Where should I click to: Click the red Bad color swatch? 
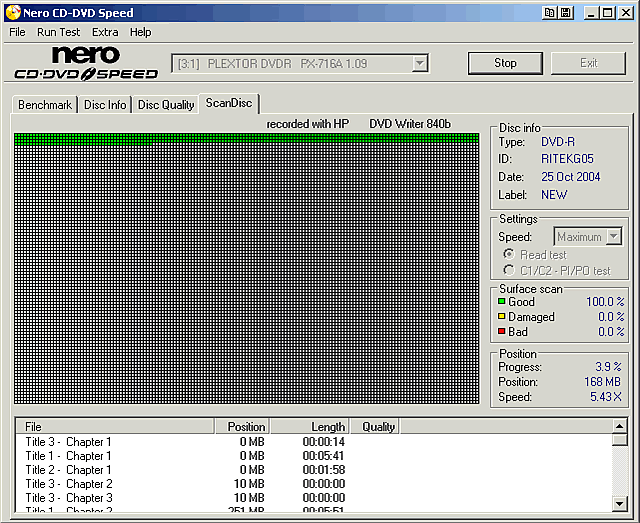coord(502,332)
